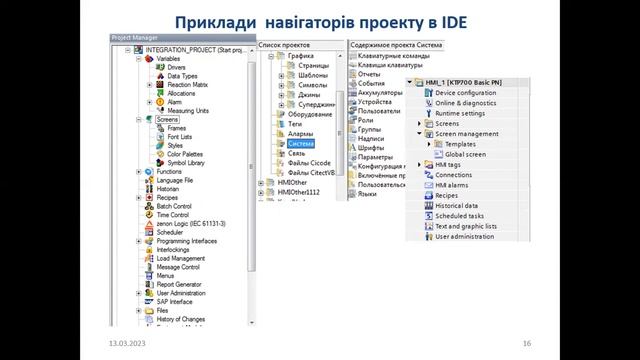Click the Batch Control icon
The image size is (640, 360).
149,206
